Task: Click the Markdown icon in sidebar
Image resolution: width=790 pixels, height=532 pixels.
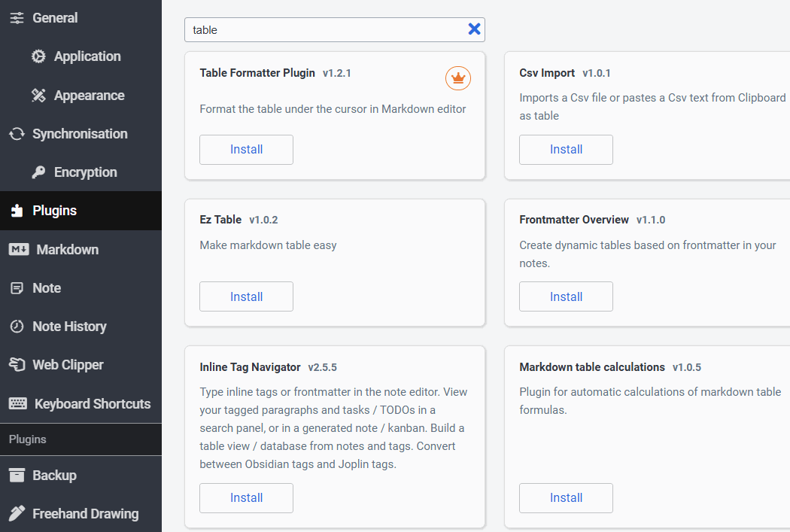Action: click(x=18, y=250)
